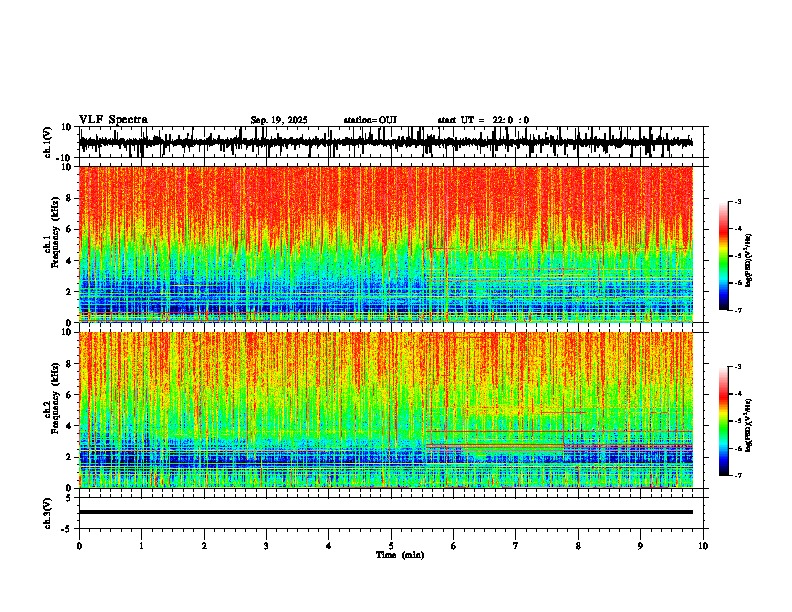The image size is (792, 612).
Task: Click the ch.1 spectrogram color bar
Action: click(724, 256)
